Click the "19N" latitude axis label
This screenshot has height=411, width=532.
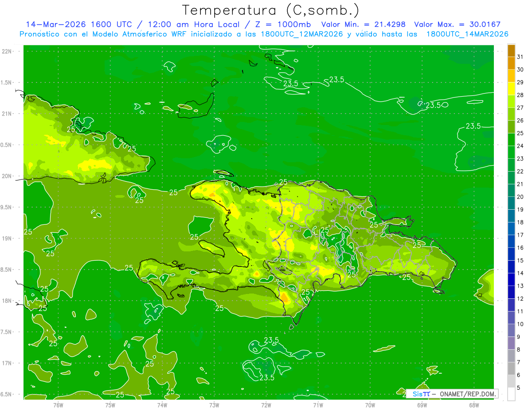[x=7, y=239]
